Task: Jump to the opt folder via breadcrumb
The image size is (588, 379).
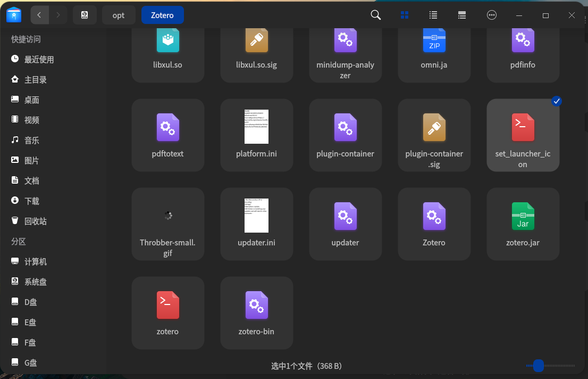Action: tap(119, 15)
